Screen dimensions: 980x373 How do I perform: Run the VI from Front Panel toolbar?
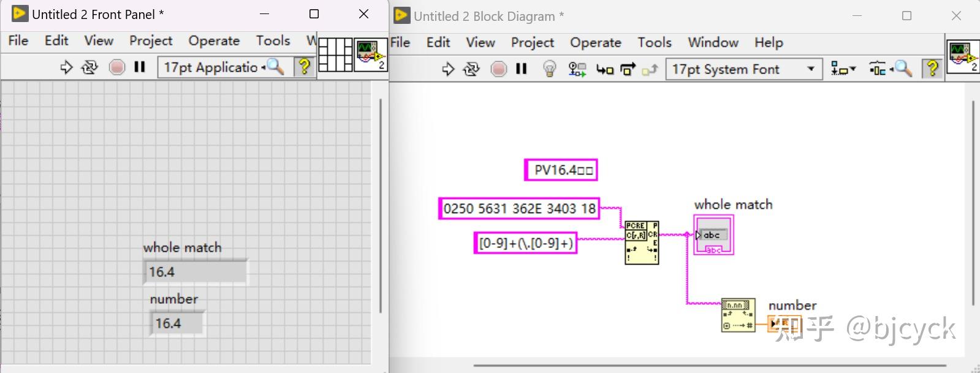[x=66, y=67]
